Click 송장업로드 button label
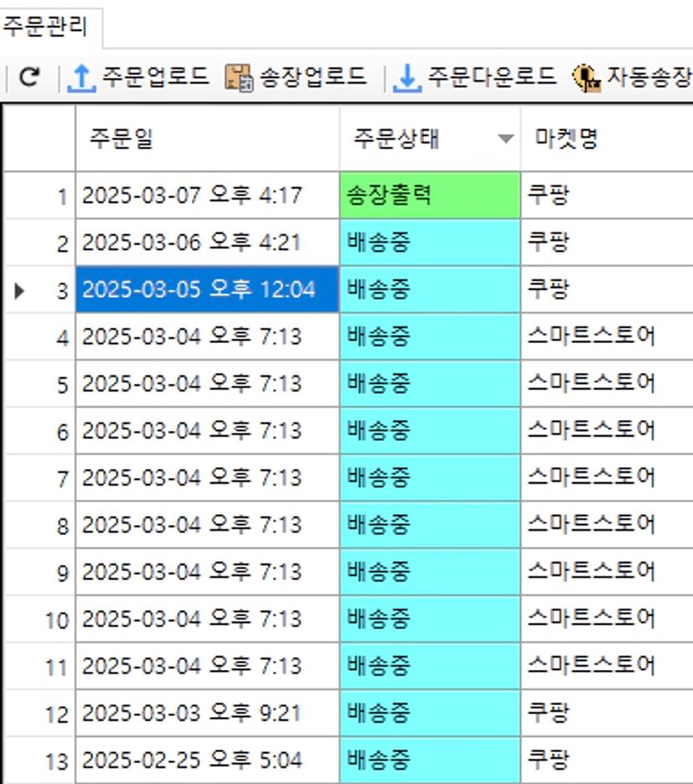693x784 pixels. [x=313, y=76]
